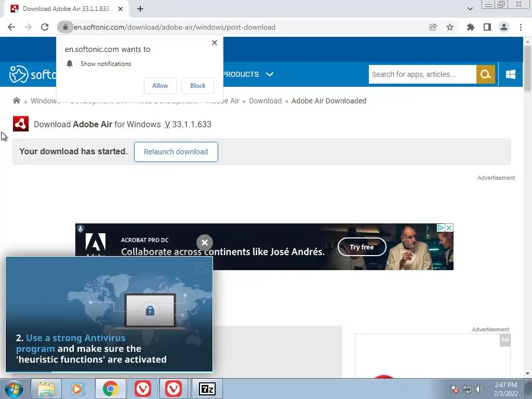Click the antivirus tip video thumbnail
The height and width of the screenshot is (399, 532).
point(109,314)
